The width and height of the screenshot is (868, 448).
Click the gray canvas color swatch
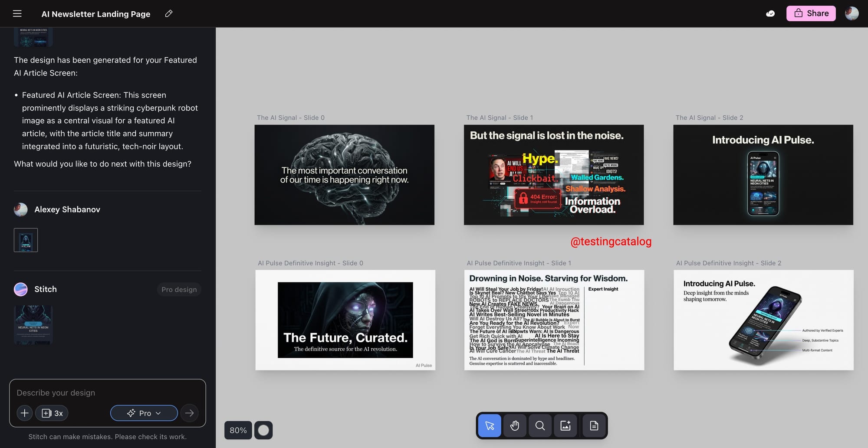pyautogui.click(x=263, y=430)
